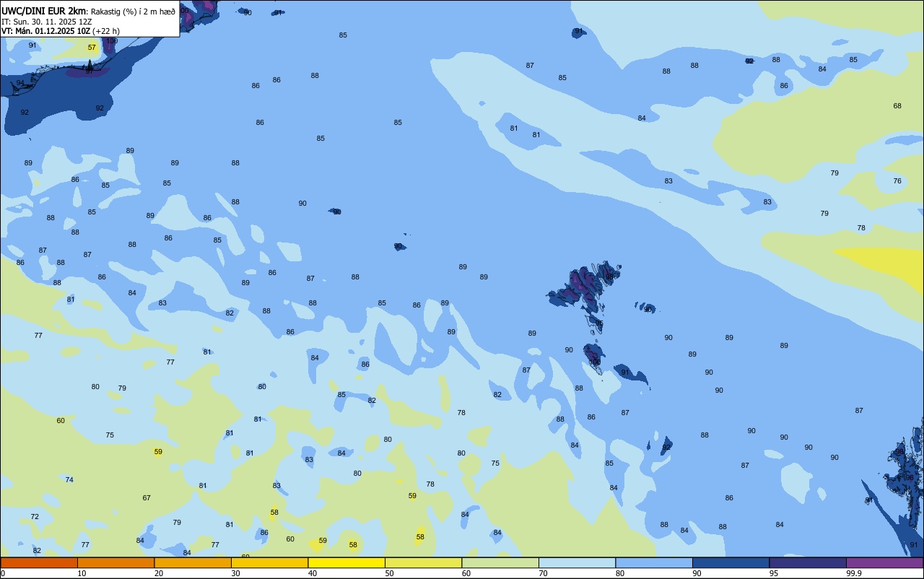Click the legend tick label '95'

coord(774,573)
